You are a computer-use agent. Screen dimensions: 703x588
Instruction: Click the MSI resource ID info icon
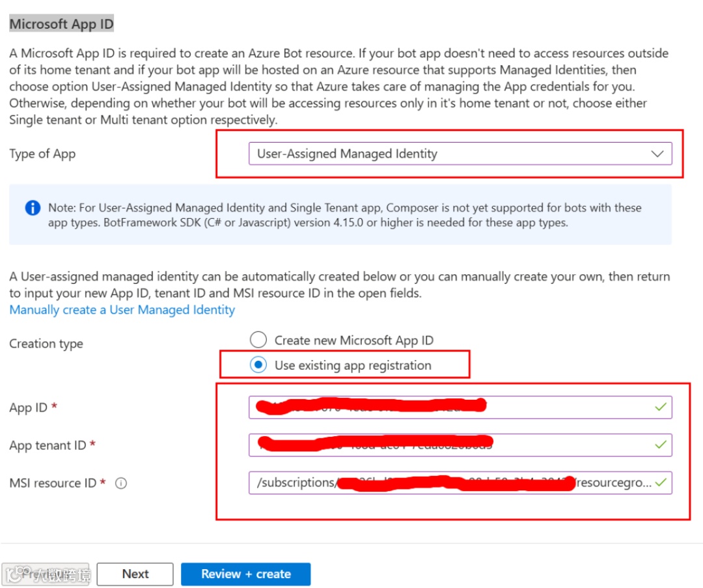point(121,483)
